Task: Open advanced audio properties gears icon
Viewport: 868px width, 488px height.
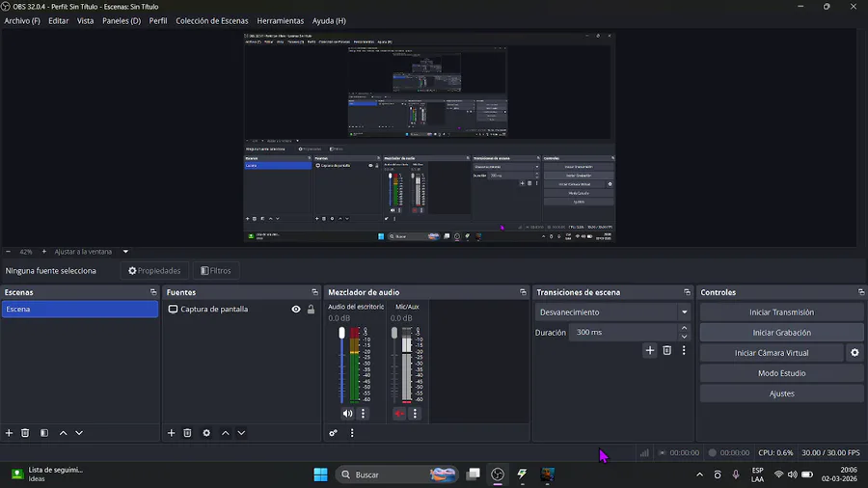Action: (x=334, y=433)
